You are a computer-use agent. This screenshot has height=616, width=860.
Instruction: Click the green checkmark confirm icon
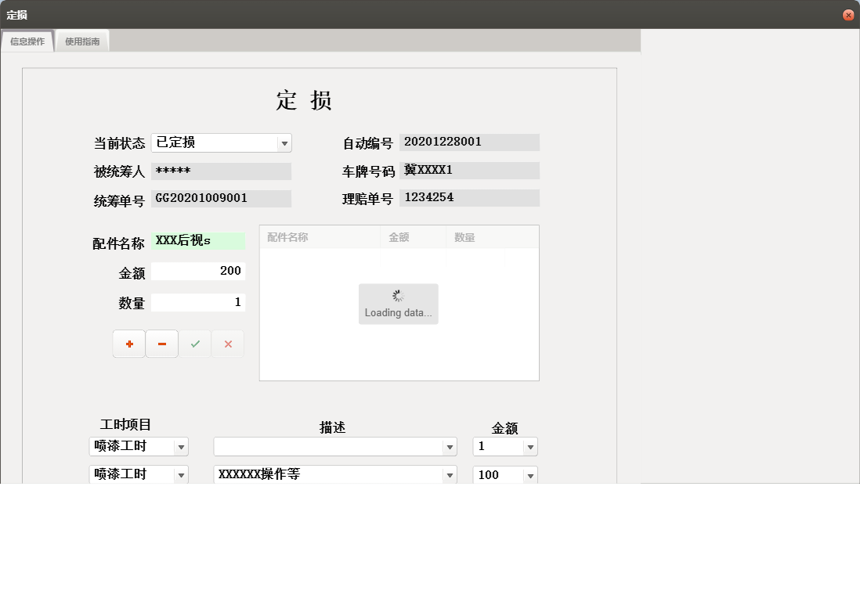coord(194,344)
